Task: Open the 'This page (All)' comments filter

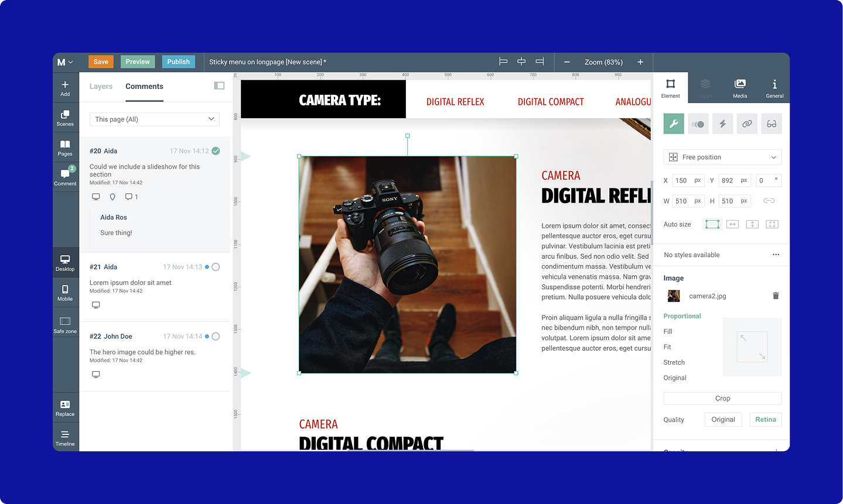Action: 154,118
